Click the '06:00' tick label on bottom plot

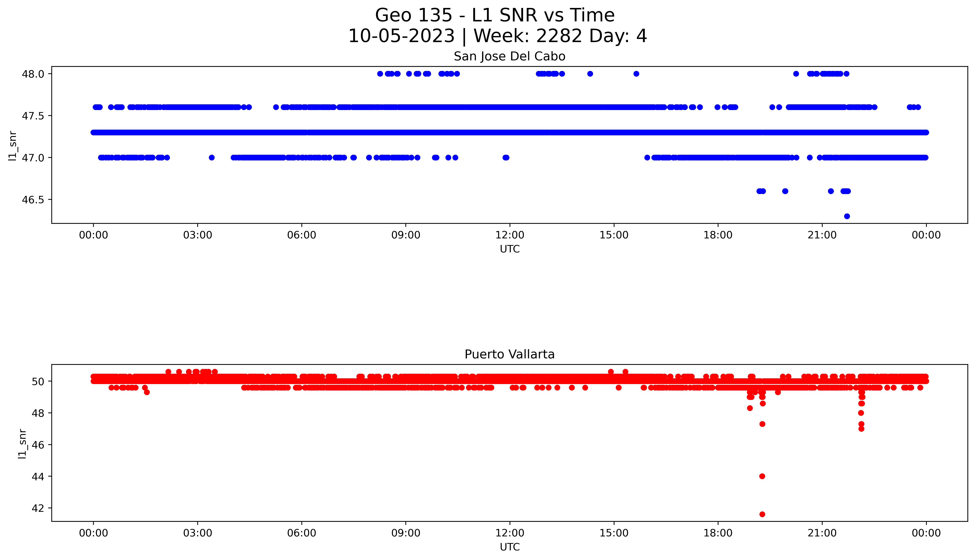302,533
